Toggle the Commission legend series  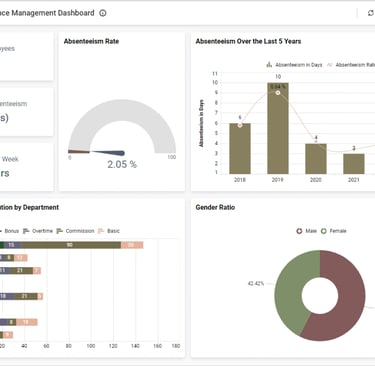(75, 231)
